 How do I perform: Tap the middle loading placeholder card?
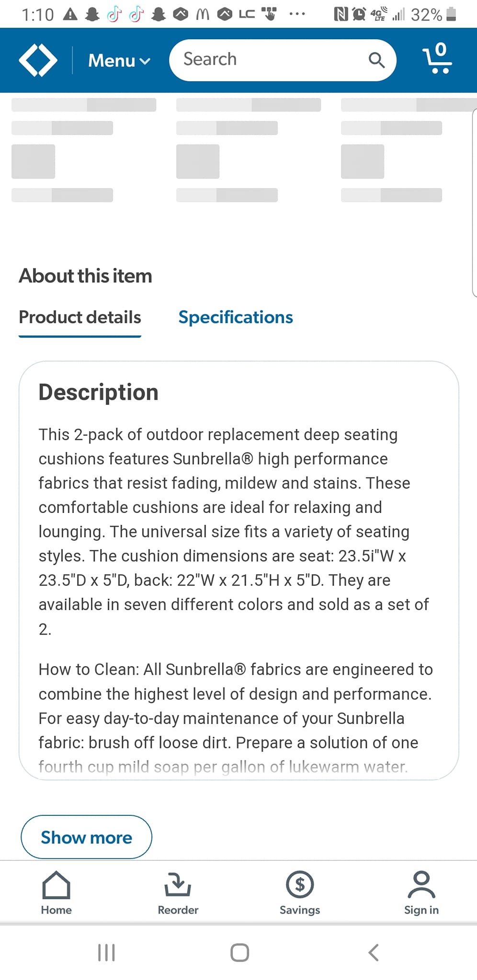point(248,150)
